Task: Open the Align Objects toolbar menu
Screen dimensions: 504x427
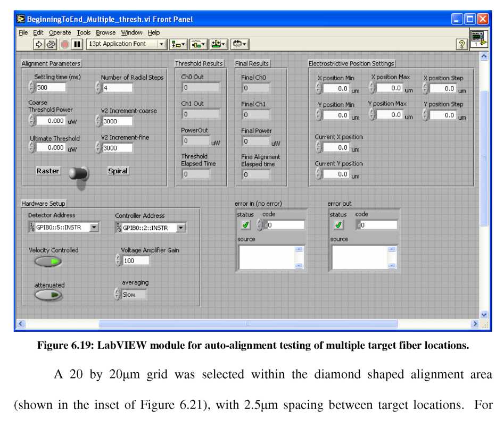Action: (x=178, y=44)
